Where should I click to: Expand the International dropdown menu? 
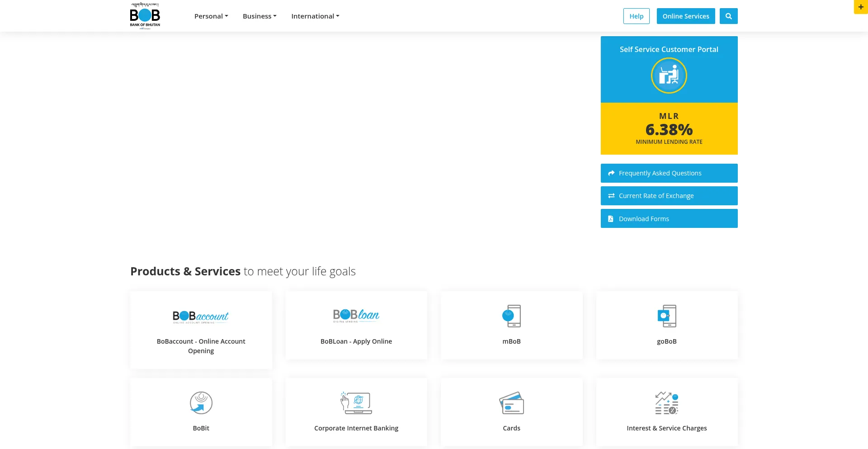tap(315, 16)
